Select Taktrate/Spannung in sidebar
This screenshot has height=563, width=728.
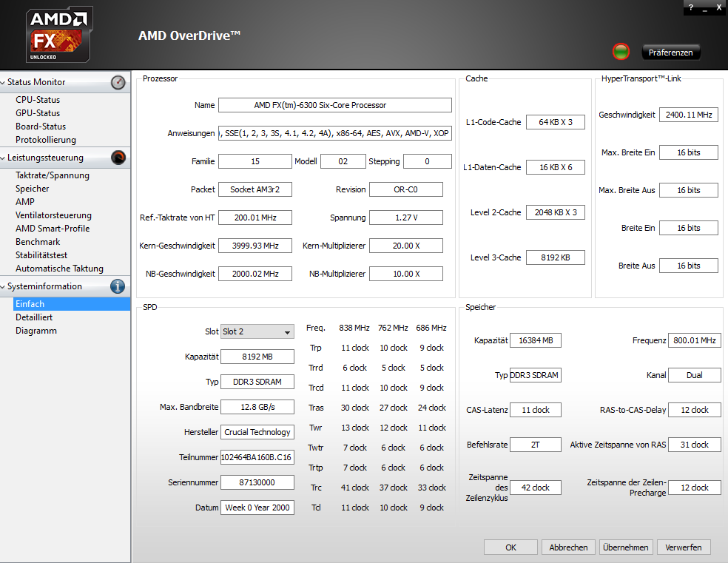(x=52, y=175)
